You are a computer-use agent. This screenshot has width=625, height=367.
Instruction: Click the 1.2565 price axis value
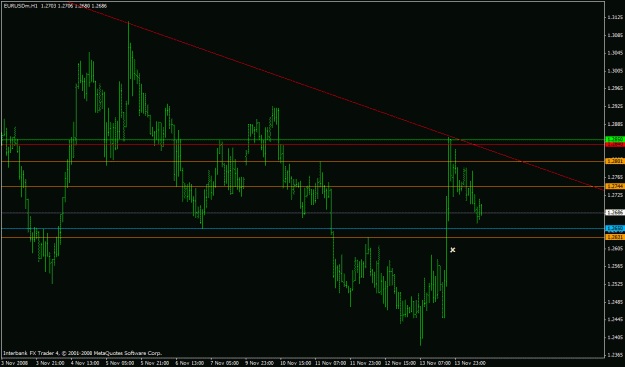click(614, 266)
